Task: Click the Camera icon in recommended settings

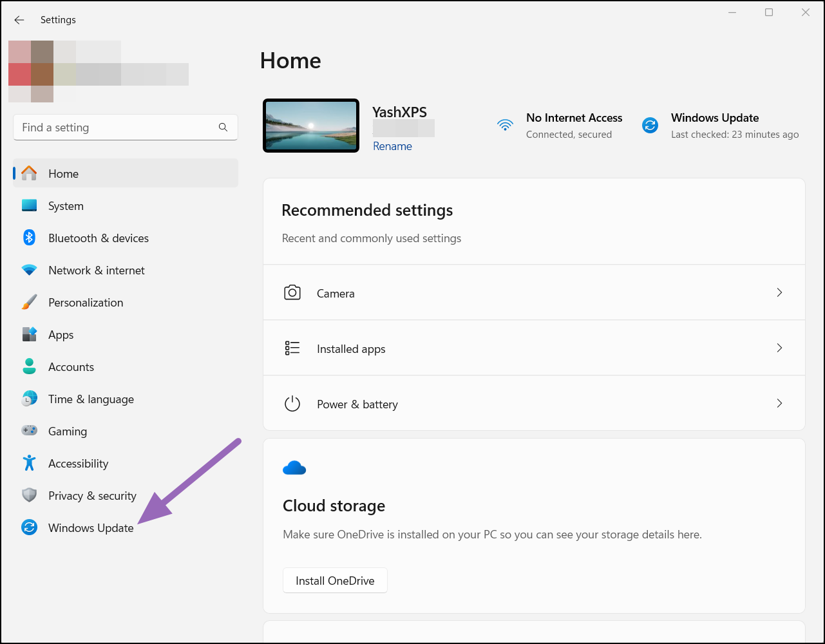Action: (x=292, y=292)
